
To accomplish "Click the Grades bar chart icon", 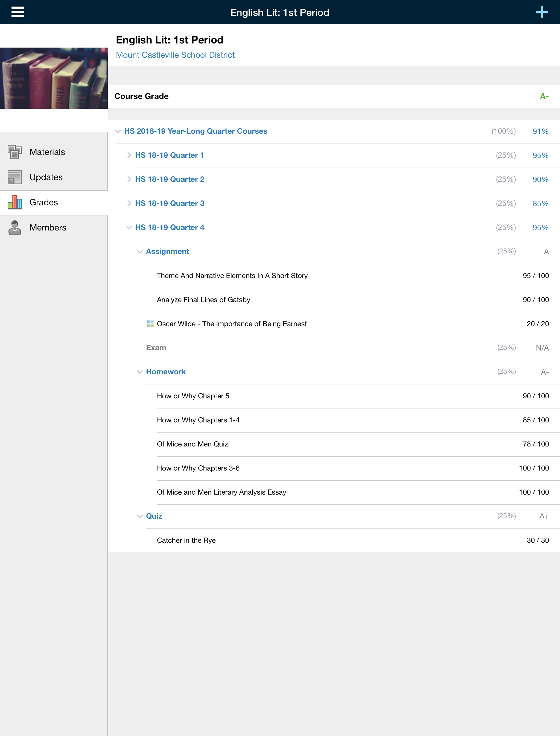I will coord(15,202).
